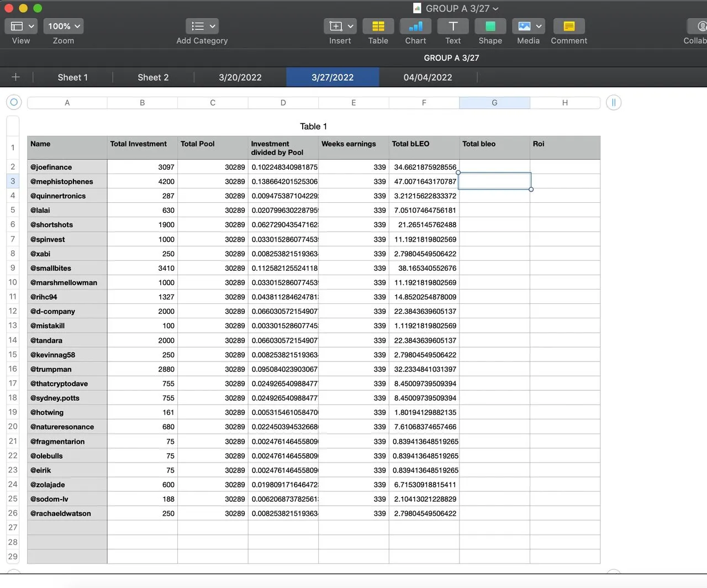Click the Text box icon
707x588 pixels.
pyautogui.click(x=453, y=26)
